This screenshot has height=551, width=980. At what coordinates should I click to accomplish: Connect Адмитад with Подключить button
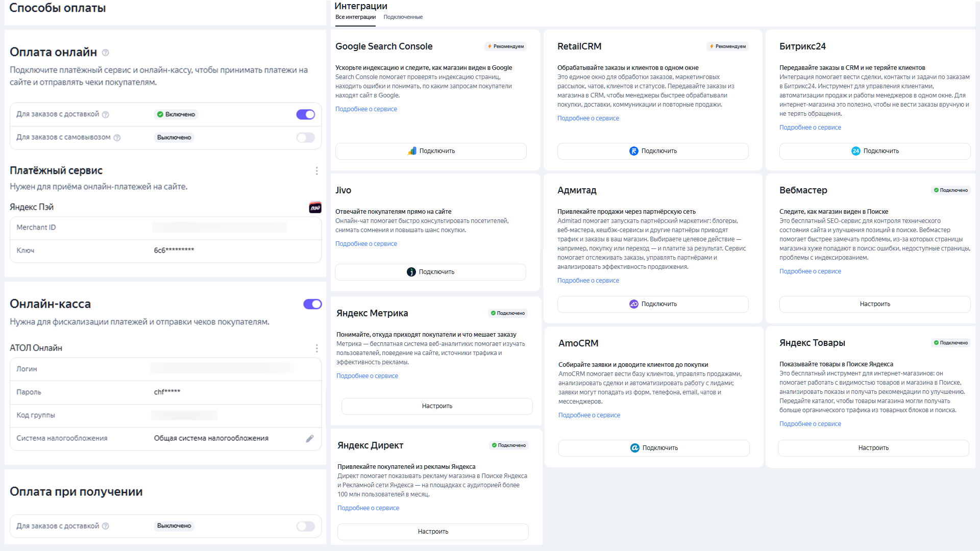[653, 304]
